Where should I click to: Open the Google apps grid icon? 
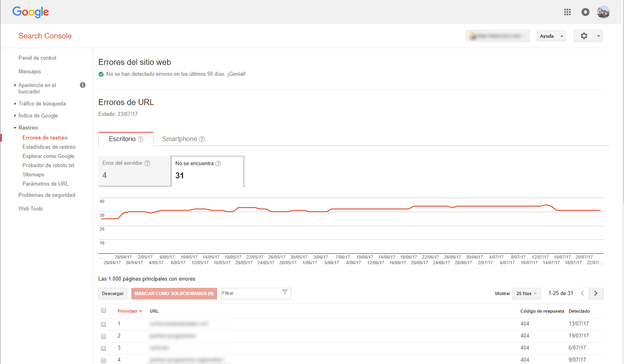[567, 12]
